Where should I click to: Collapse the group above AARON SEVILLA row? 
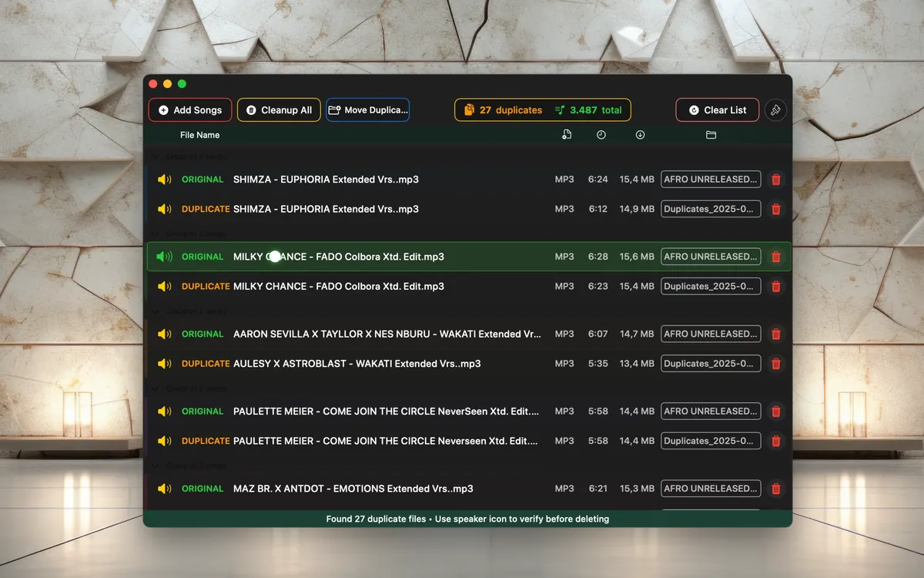pyautogui.click(x=156, y=311)
